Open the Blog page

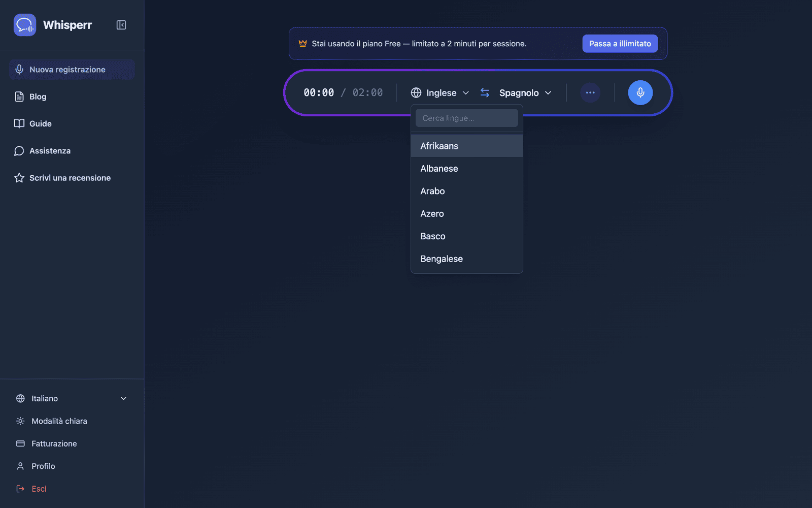pyautogui.click(x=72, y=97)
